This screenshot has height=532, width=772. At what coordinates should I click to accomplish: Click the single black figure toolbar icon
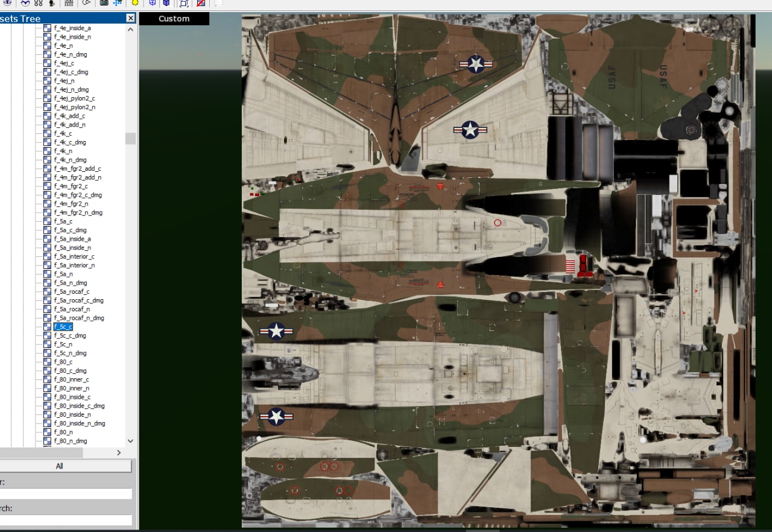coord(51,3)
